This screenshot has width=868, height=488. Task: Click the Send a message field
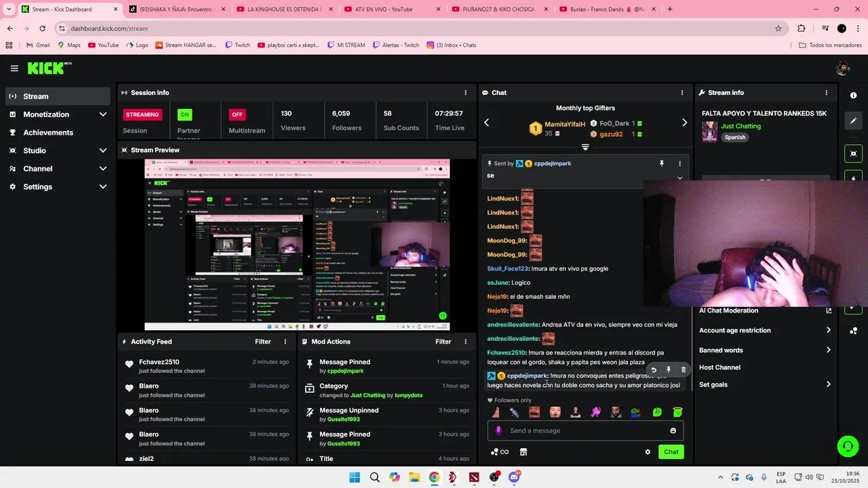coord(585,430)
